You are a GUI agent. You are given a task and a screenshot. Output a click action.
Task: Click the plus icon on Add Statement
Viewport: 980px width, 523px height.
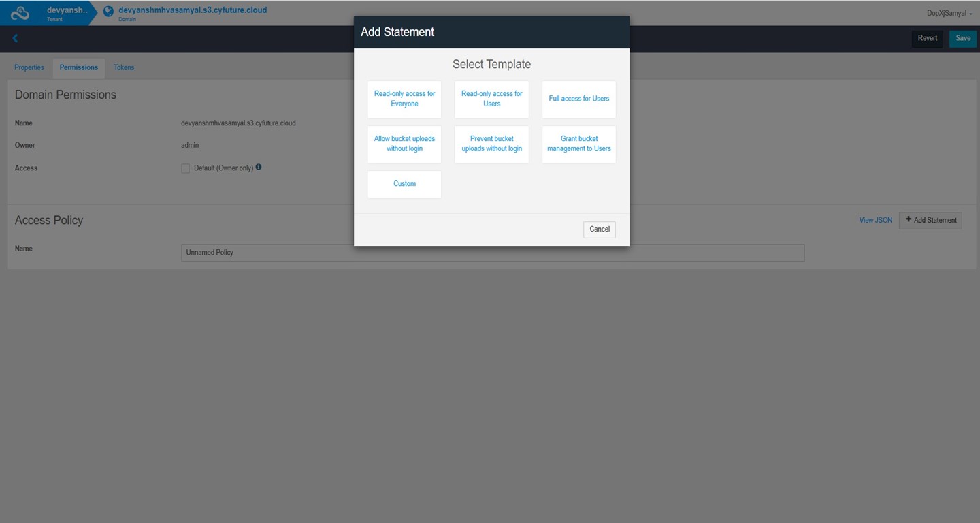point(910,219)
